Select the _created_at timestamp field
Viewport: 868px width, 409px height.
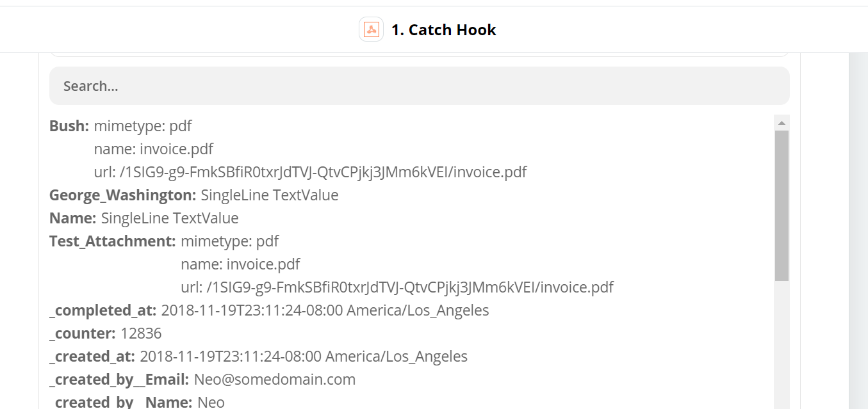[x=258, y=356]
